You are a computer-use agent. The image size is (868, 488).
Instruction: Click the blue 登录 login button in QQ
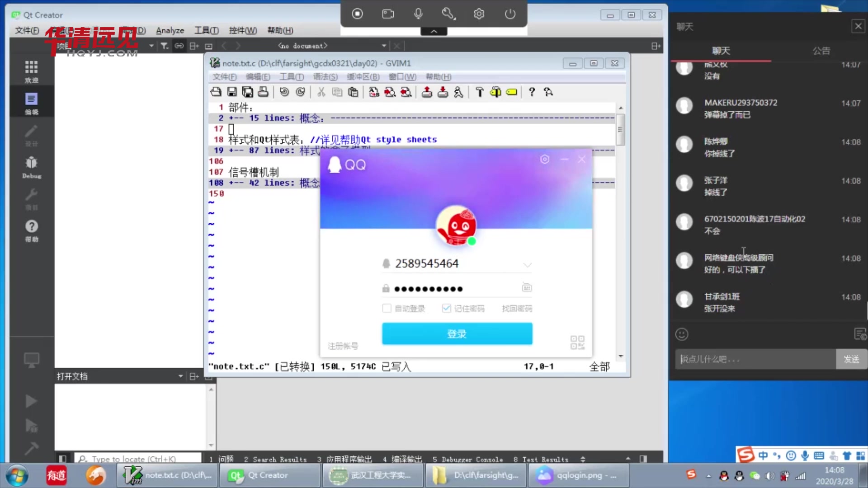coord(457,334)
